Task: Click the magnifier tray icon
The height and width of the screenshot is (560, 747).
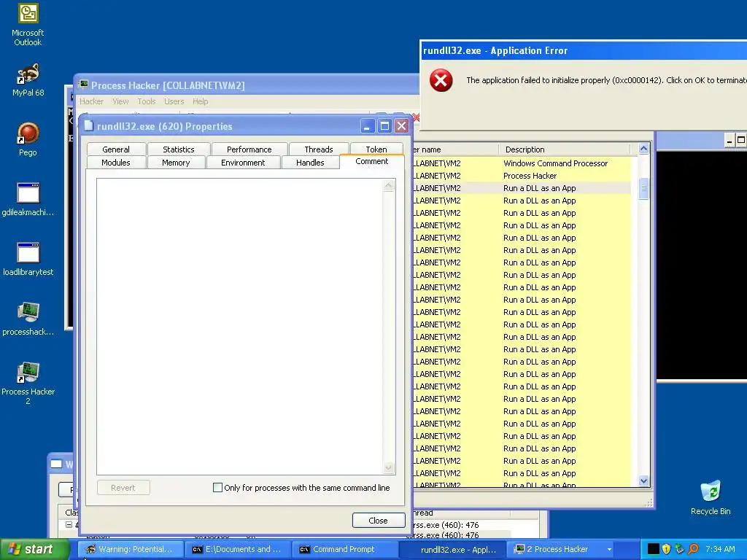Action: pos(693,549)
